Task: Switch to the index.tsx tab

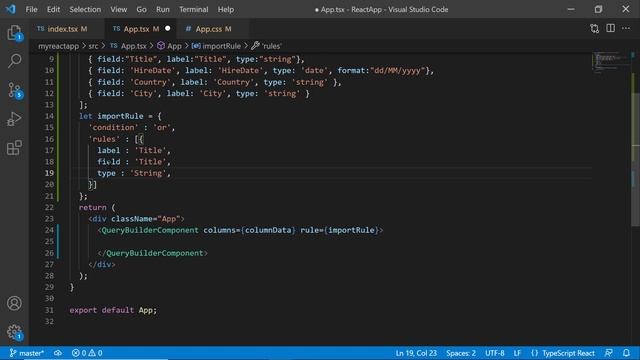Action: click(x=67, y=29)
